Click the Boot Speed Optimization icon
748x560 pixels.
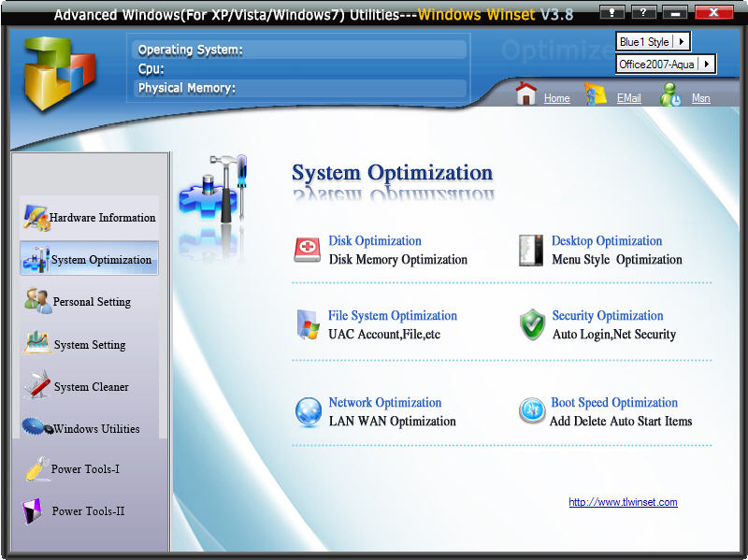[x=532, y=410]
